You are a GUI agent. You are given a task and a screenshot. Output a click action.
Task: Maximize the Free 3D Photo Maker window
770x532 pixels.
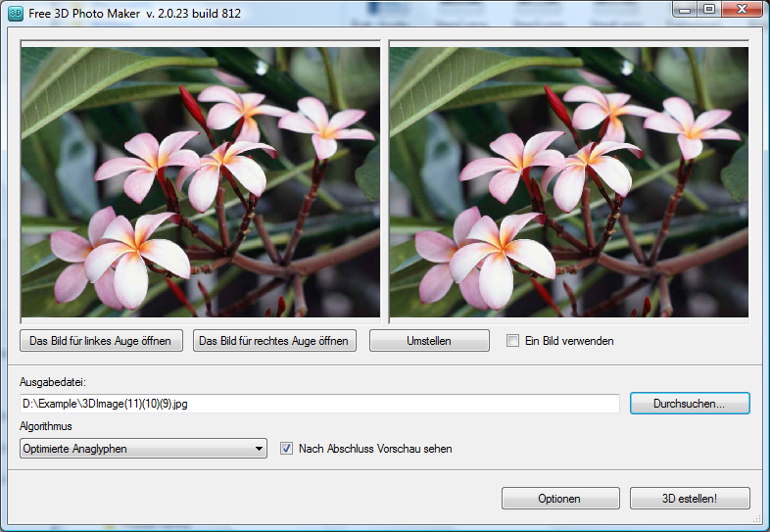point(709,9)
